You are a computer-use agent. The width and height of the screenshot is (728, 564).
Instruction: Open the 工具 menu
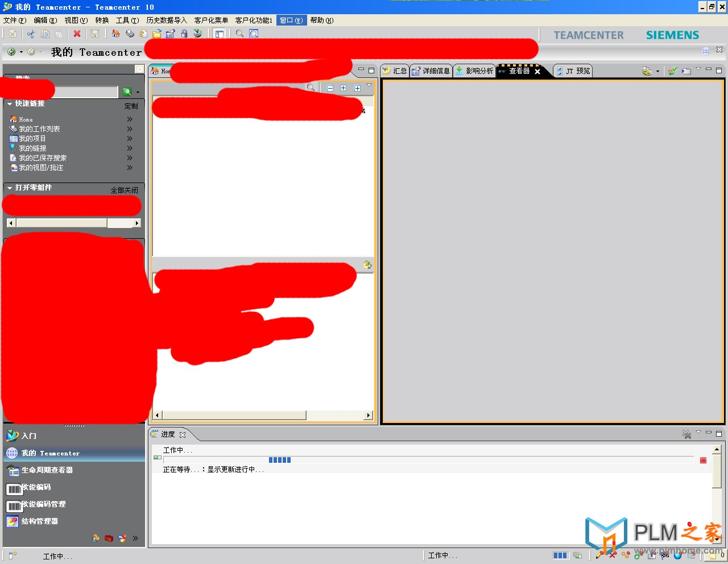(x=127, y=20)
